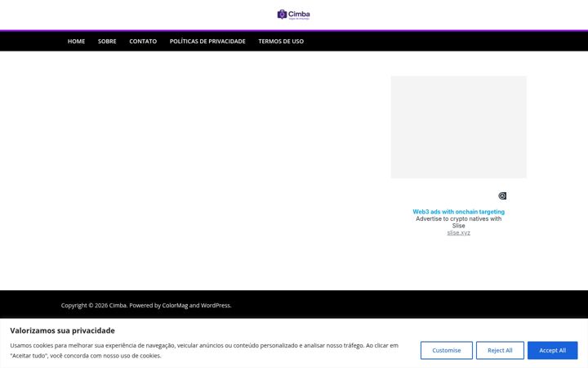Click the Customise cookie button

(446, 350)
